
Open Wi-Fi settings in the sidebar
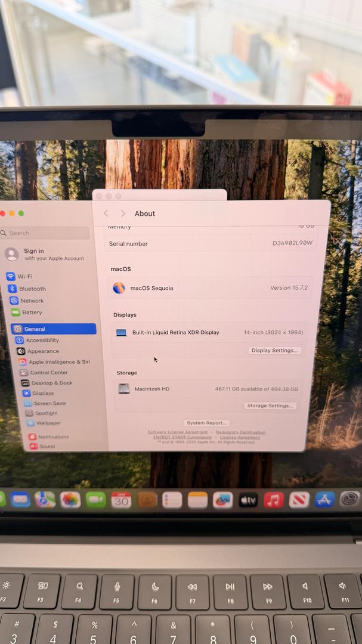[24, 277]
